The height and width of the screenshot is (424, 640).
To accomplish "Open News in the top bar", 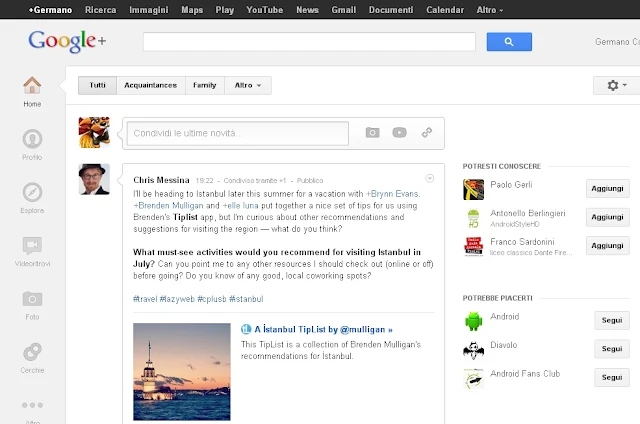I will click(x=307, y=10).
